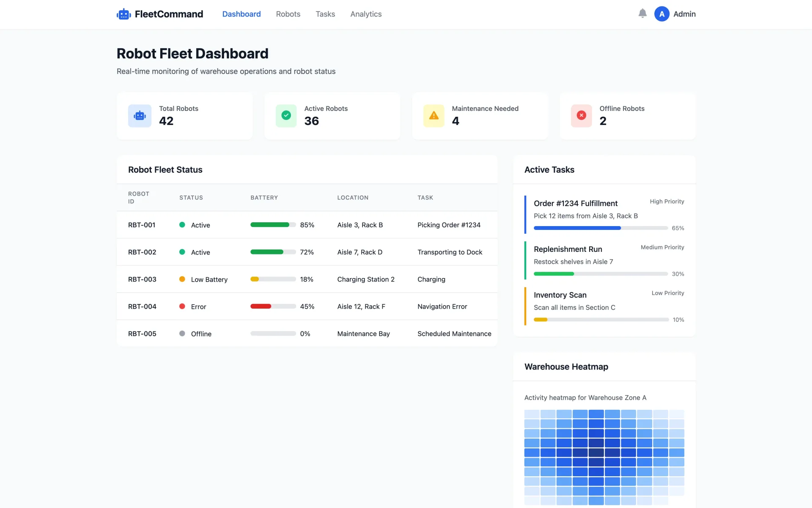The width and height of the screenshot is (812, 508).
Task: Click the FleetCommand robot logo icon
Action: 123,14
